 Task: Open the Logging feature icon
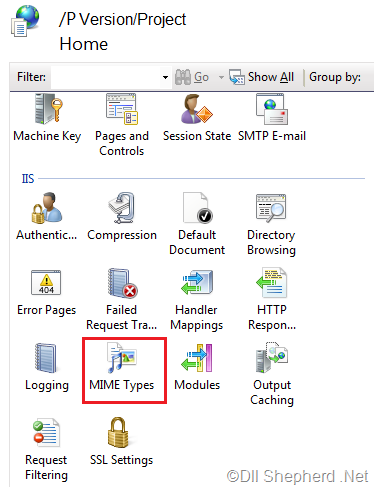pyautogui.click(x=46, y=358)
